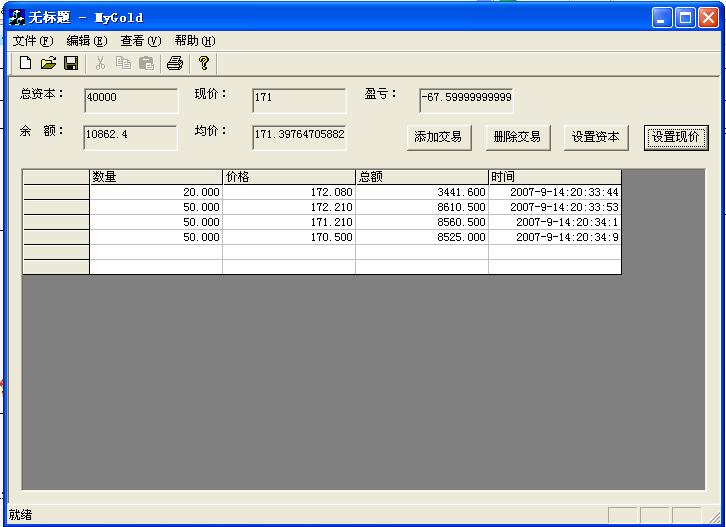Select the time cell 2007-9-14:20:33:53

pyautogui.click(x=555, y=207)
